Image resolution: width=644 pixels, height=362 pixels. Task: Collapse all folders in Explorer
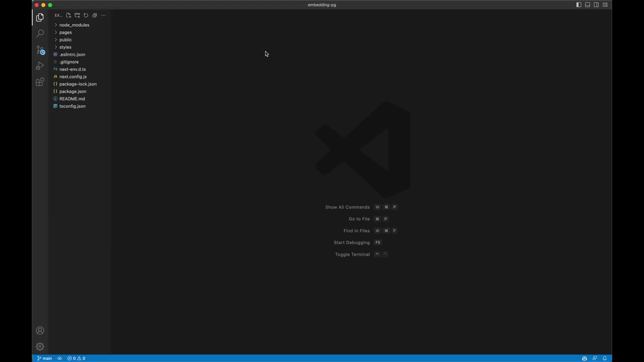[x=95, y=15]
